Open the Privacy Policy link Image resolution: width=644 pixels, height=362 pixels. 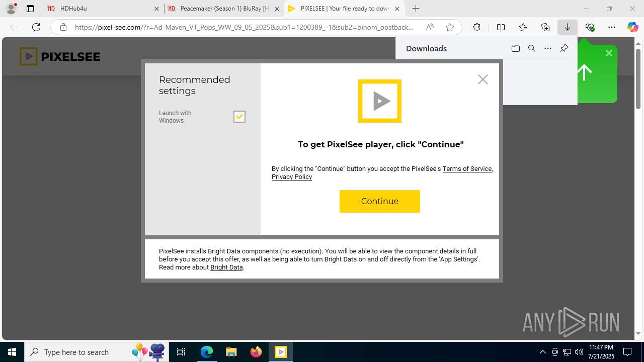pos(292,177)
